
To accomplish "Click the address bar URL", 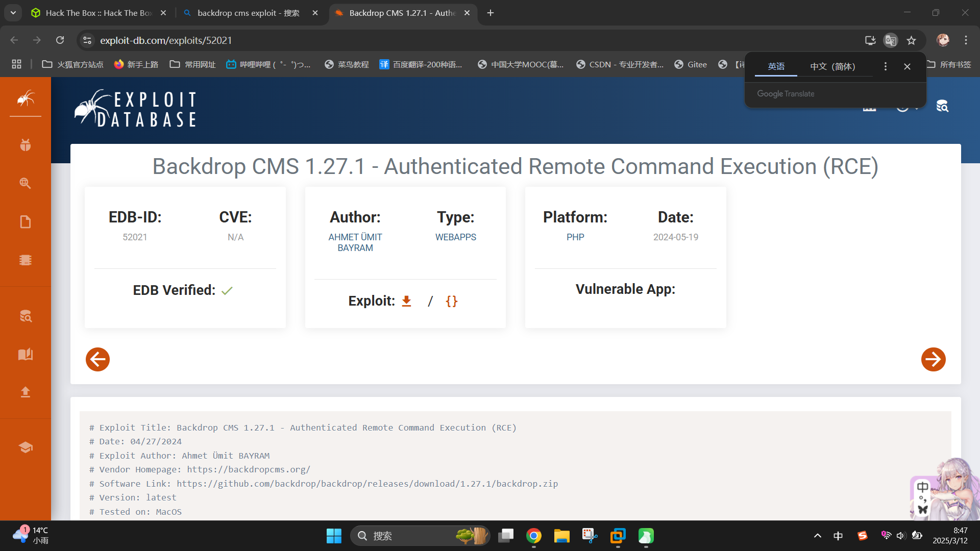I will [166, 40].
